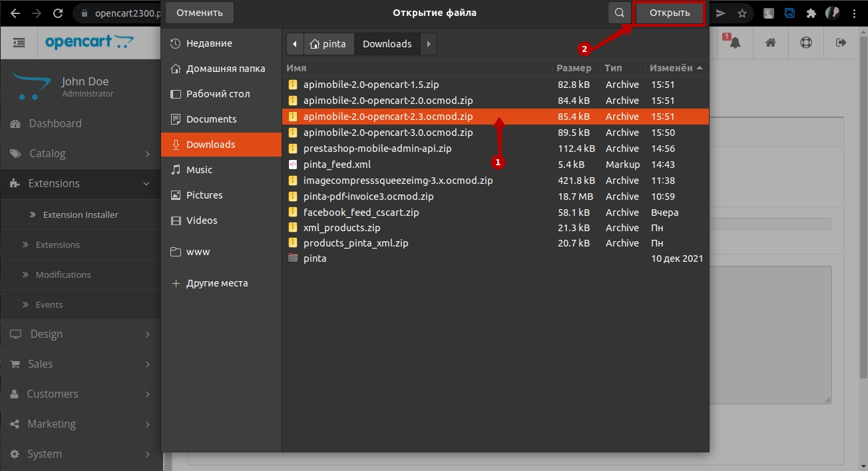Select Documents in sidebar
868x471 pixels.
click(x=221, y=119)
